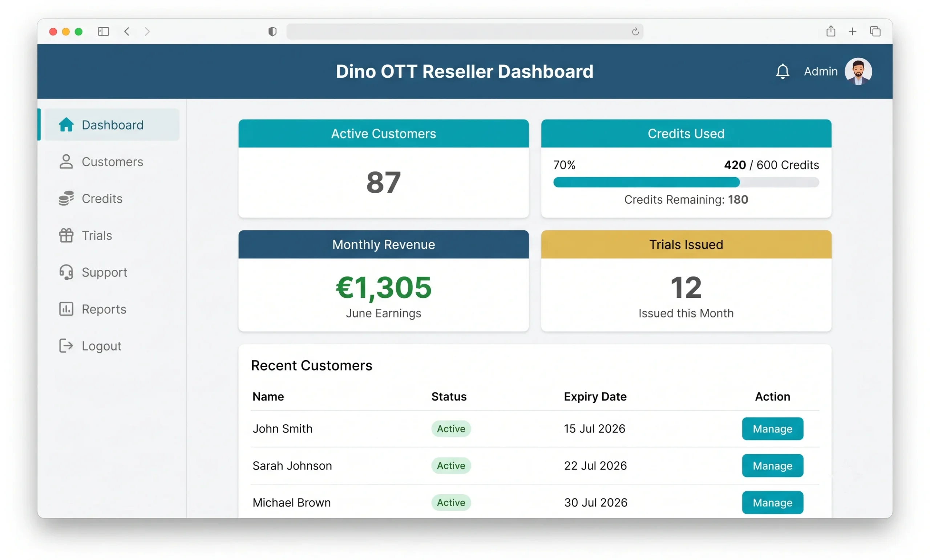Click John Smith's Active status badge

point(451,429)
